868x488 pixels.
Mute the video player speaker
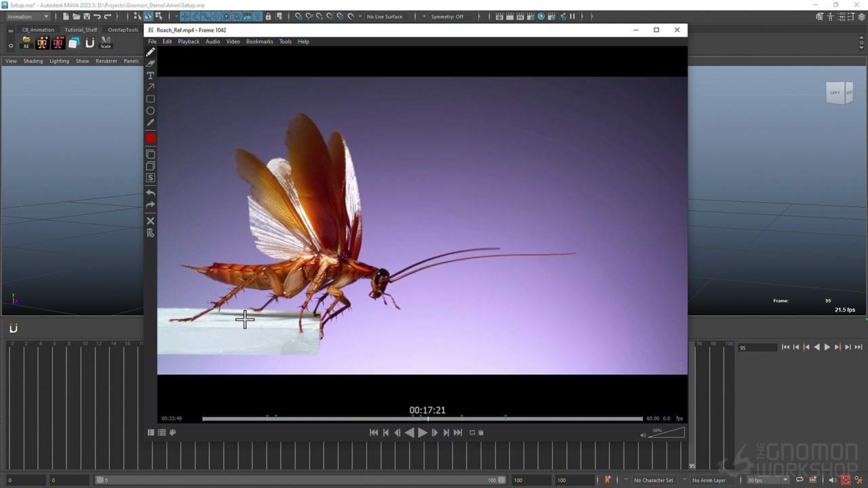tap(643, 435)
